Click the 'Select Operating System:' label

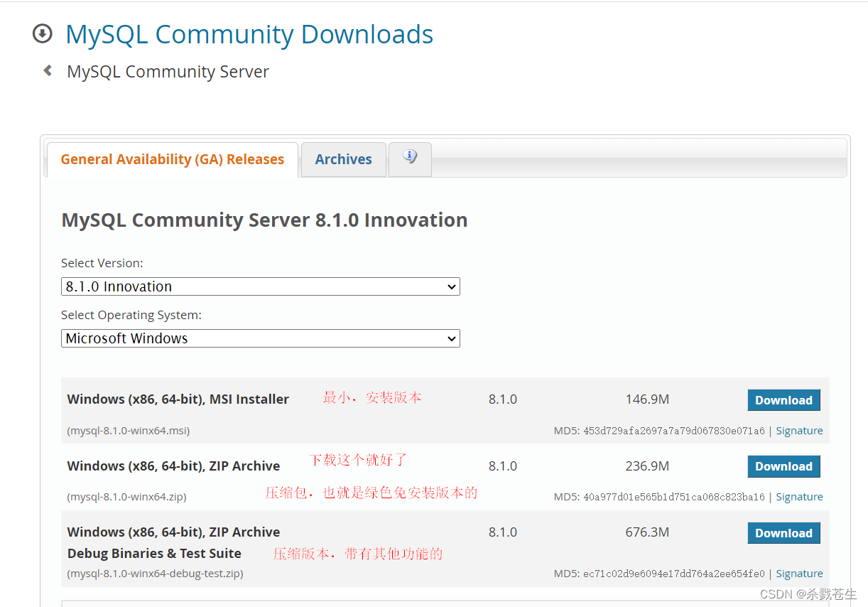click(131, 315)
